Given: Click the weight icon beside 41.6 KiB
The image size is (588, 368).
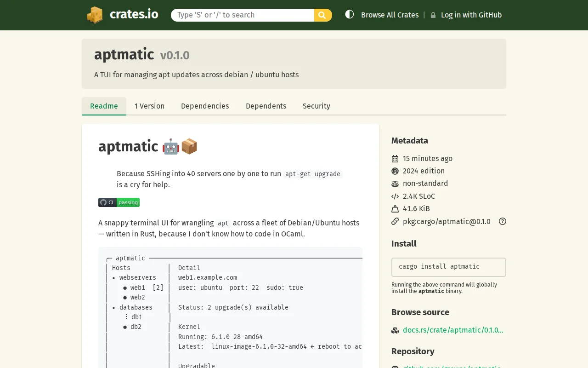Looking at the screenshot, I should tap(395, 209).
